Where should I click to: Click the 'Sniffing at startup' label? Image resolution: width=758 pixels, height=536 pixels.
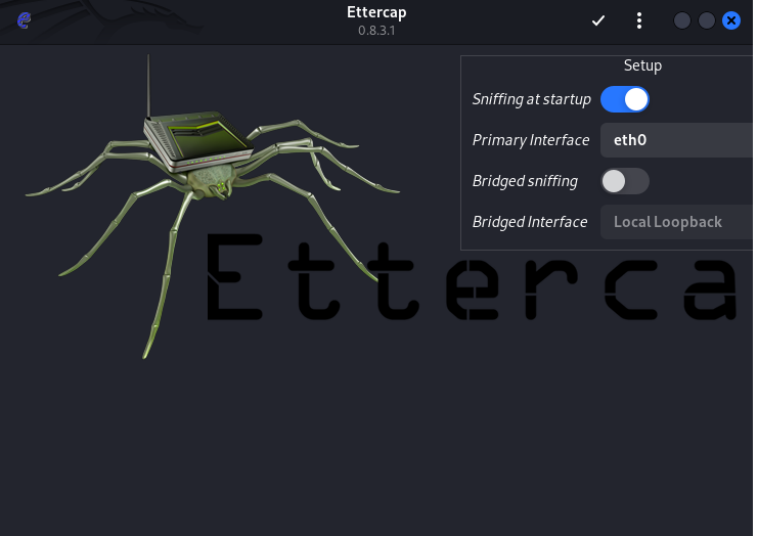tap(531, 100)
